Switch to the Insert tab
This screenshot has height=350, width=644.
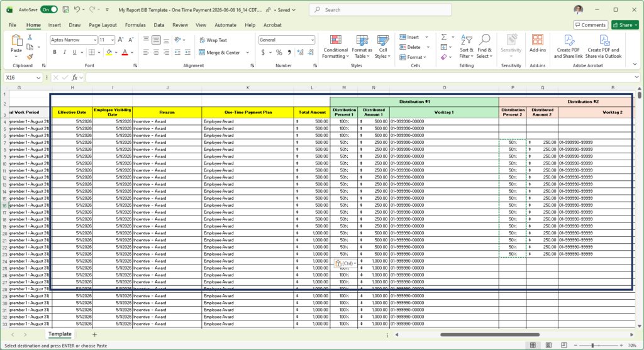click(x=54, y=25)
